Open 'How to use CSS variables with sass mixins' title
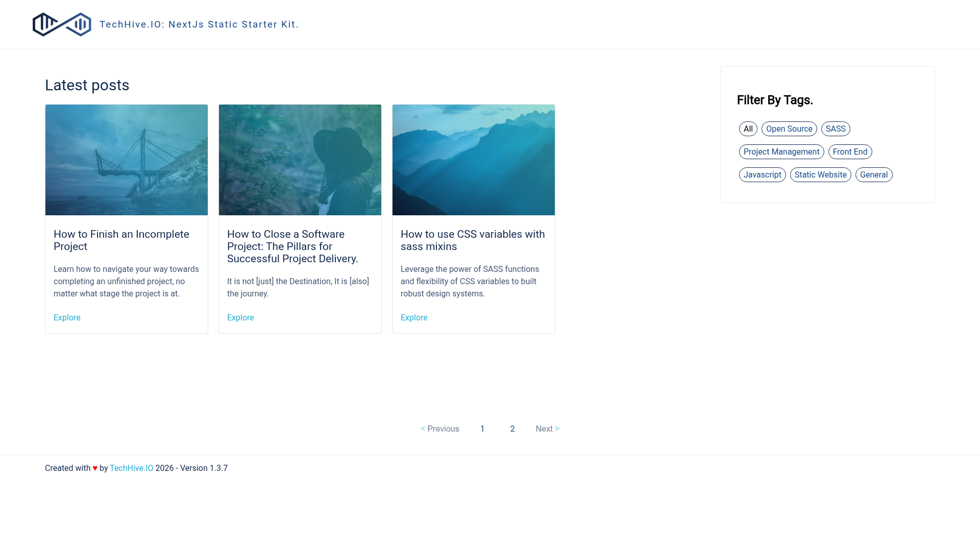Screen dimensions: 980x551 pyautogui.click(x=473, y=240)
